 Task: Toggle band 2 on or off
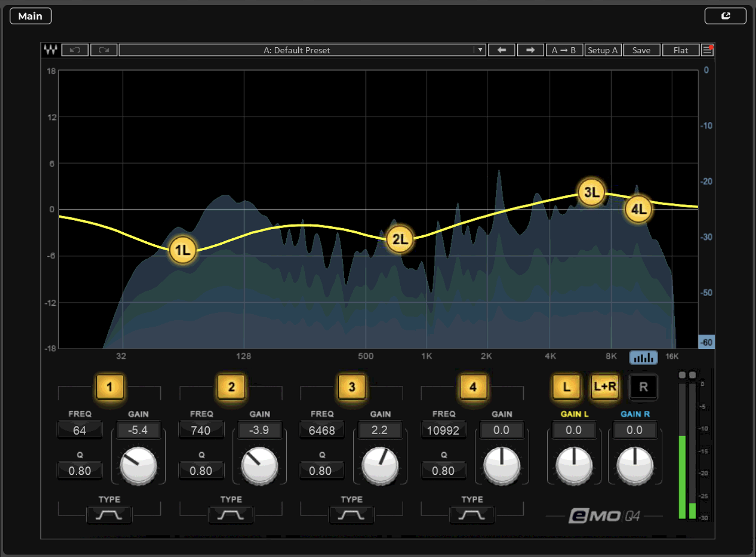pos(231,387)
